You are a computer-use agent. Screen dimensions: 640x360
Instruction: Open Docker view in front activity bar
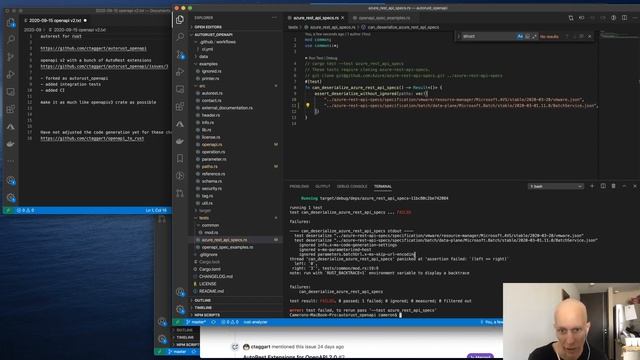[x=180, y=141]
